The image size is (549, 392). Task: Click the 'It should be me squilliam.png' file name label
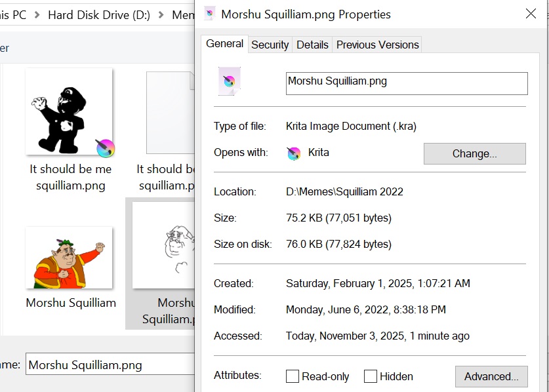pos(70,177)
